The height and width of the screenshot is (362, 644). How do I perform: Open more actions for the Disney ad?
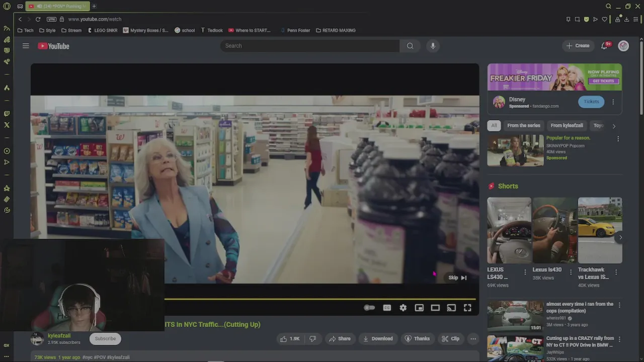[613, 102]
